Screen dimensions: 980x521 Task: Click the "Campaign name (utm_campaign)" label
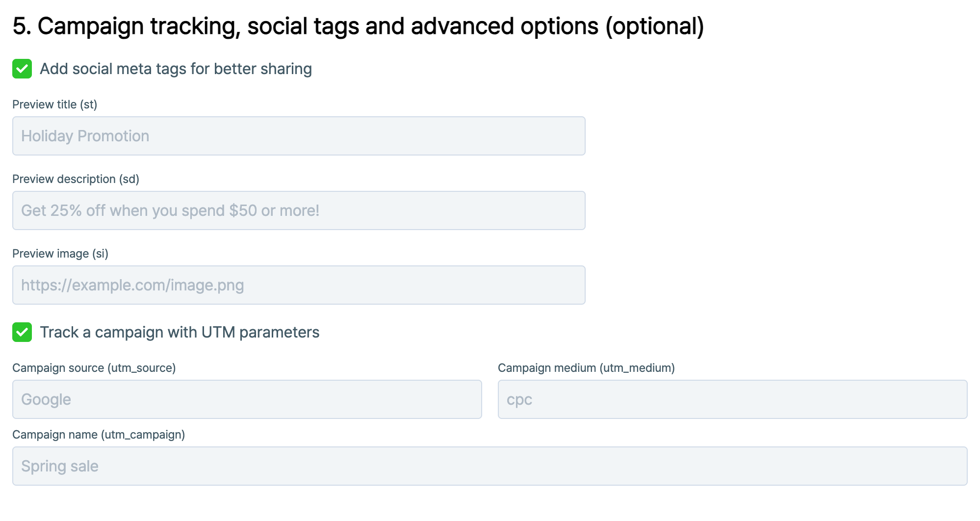[98, 435]
